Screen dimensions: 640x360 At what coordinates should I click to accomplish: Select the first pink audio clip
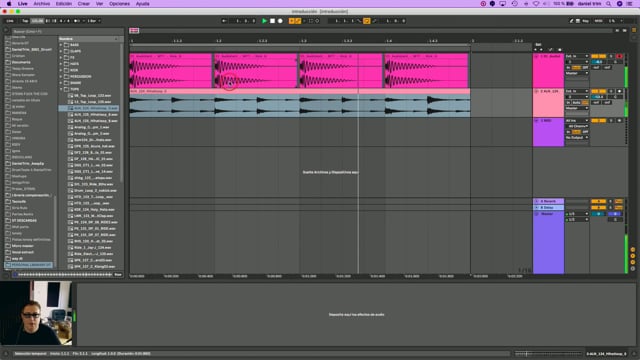[171, 71]
